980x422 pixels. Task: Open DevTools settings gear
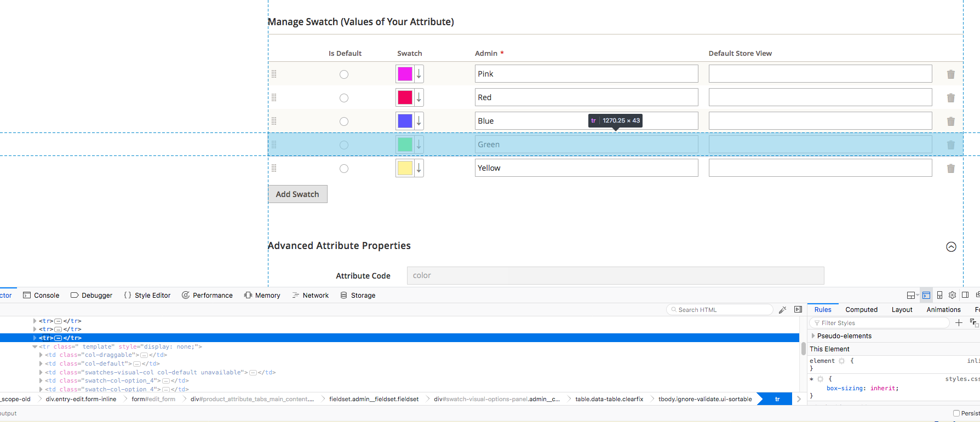click(x=953, y=295)
